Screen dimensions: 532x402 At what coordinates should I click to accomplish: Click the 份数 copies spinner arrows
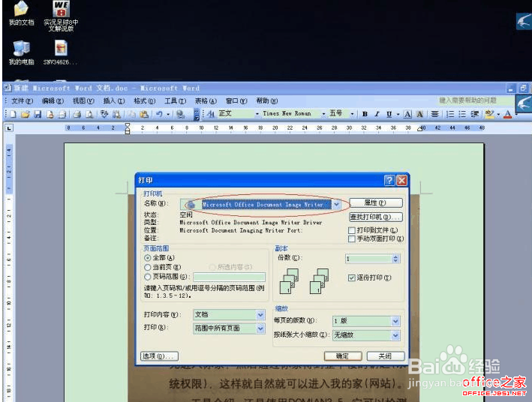click(395, 259)
